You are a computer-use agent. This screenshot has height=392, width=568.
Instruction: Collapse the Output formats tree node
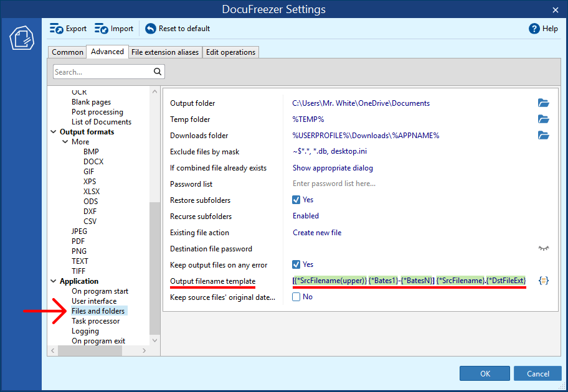pyautogui.click(x=54, y=132)
